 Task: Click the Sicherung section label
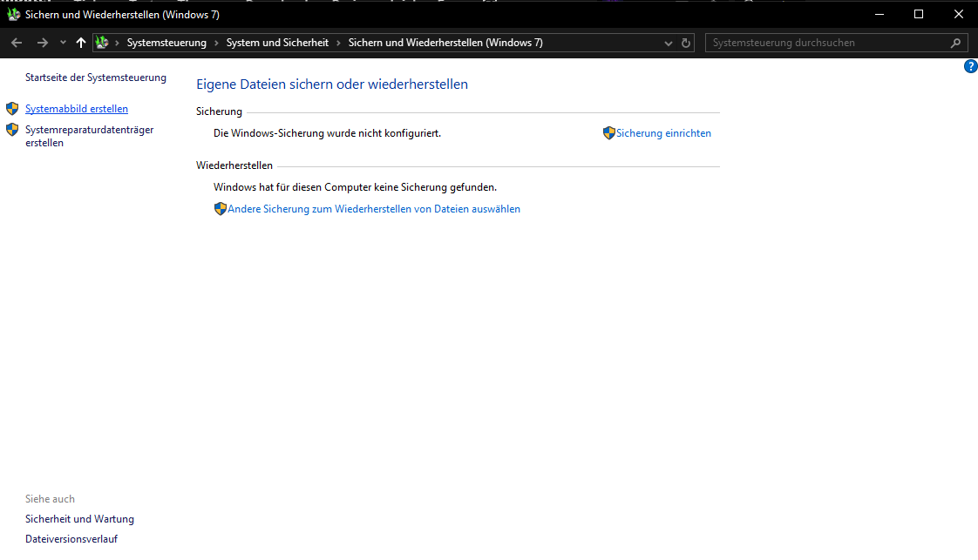219,111
